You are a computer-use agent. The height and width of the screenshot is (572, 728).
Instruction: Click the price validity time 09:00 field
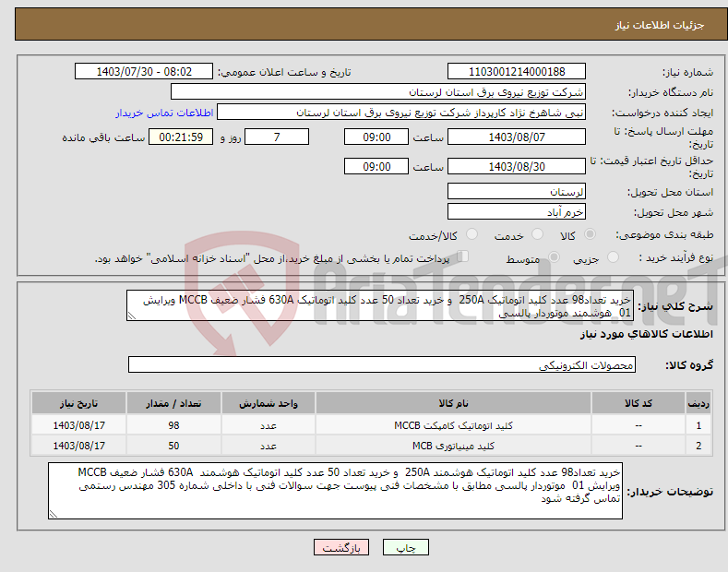pos(376,166)
